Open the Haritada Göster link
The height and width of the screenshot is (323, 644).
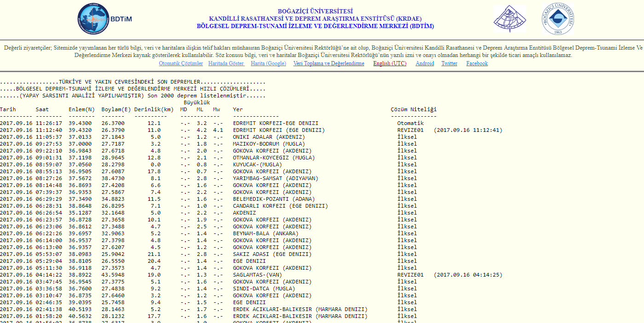tap(226, 63)
